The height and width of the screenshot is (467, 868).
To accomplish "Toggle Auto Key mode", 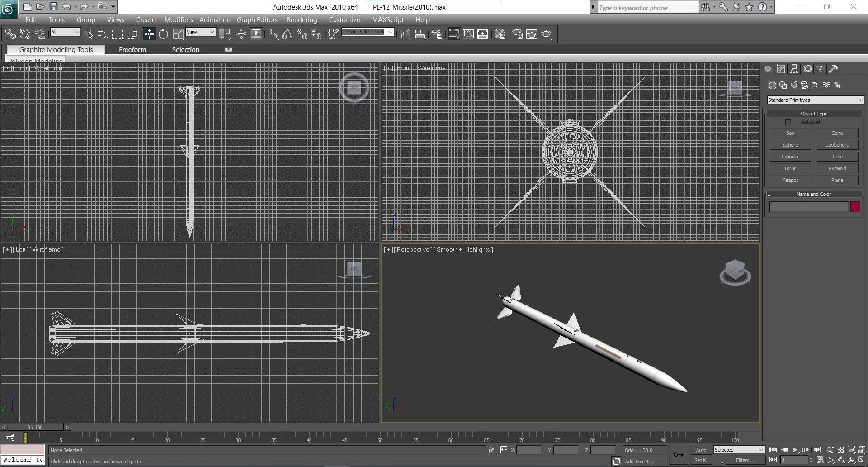I will [701, 450].
